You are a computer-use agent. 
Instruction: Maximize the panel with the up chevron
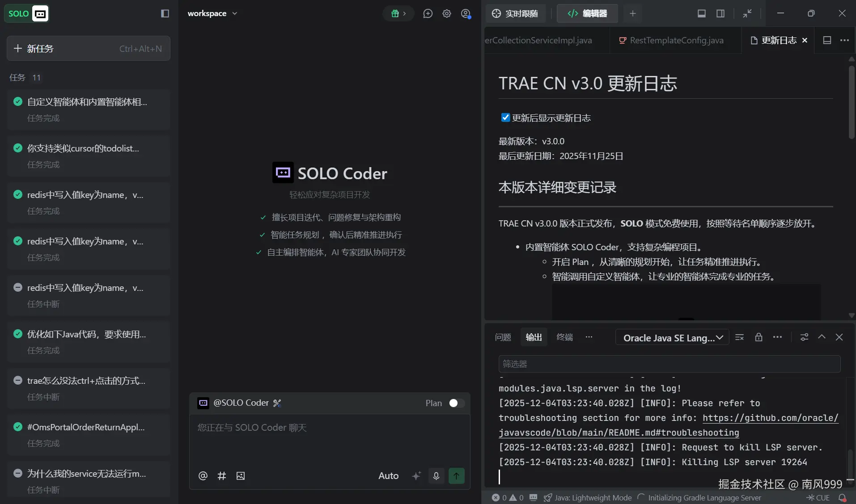tap(822, 337)
